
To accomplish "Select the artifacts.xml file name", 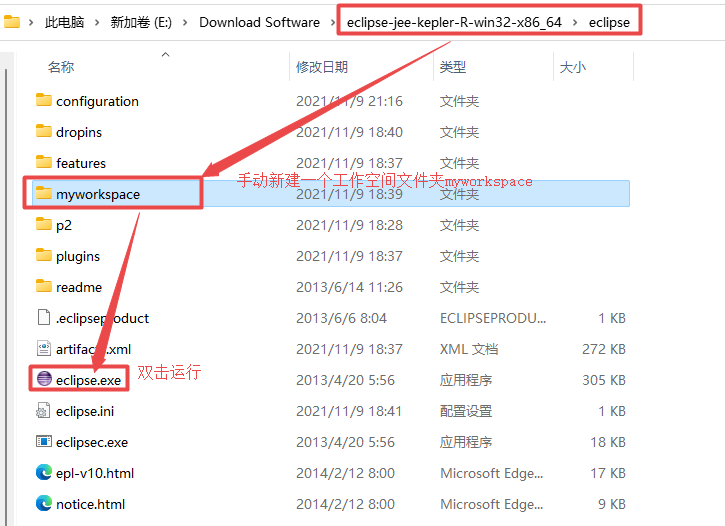I will tap(93, 349).
